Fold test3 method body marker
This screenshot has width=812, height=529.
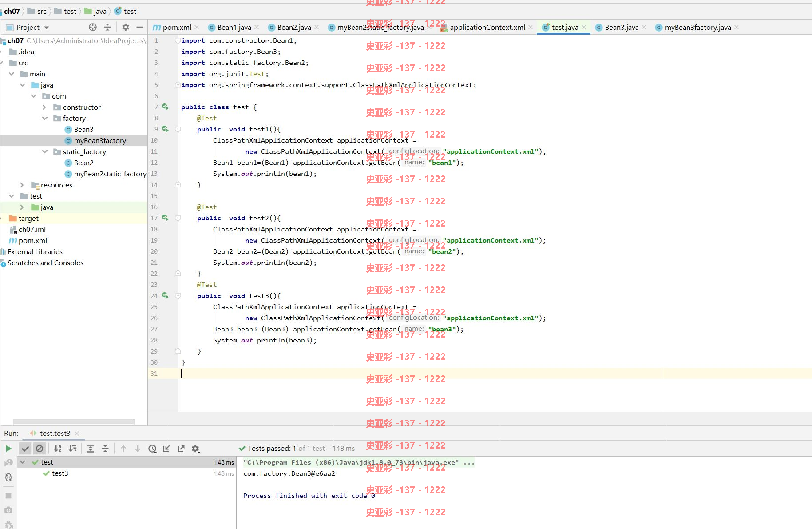(x=178, y=296)
